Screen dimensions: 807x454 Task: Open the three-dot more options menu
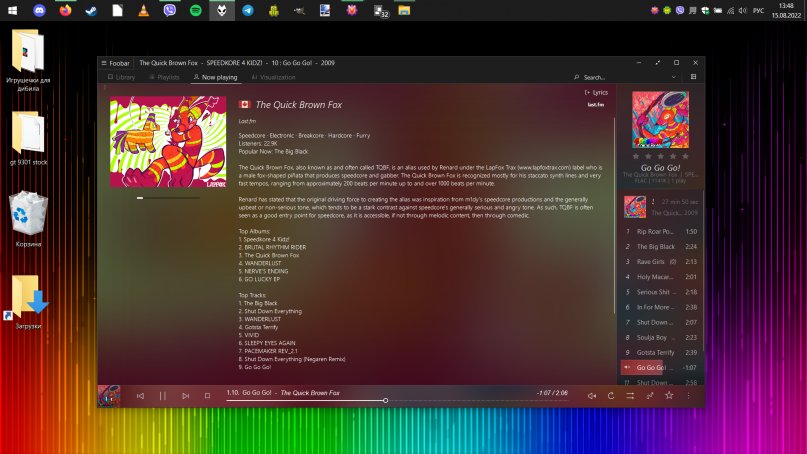tap(688, 396)
